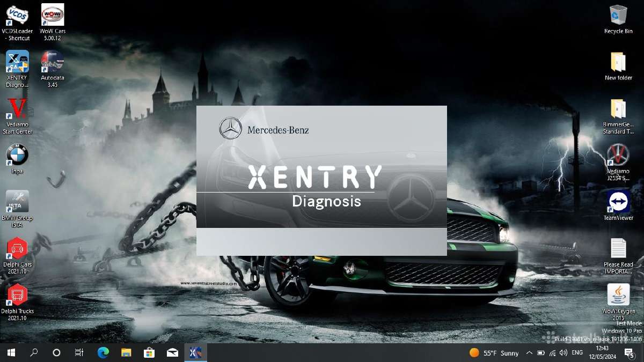Switch the ENG input language indicator
This screenshot has width=644, height=362.
click(x=577, y=353)
